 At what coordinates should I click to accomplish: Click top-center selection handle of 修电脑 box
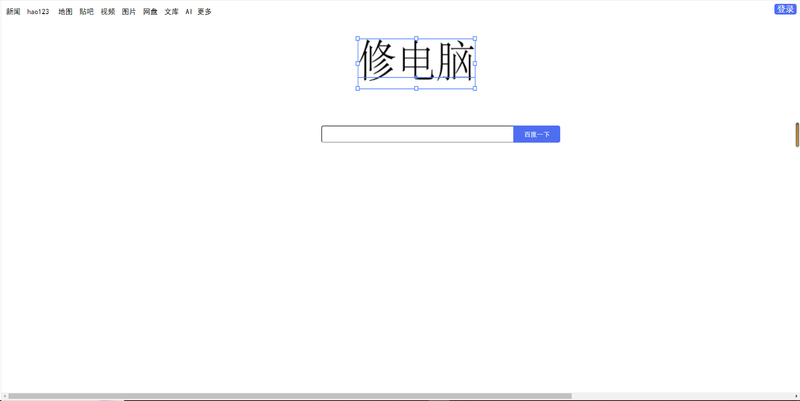[416, 38]
